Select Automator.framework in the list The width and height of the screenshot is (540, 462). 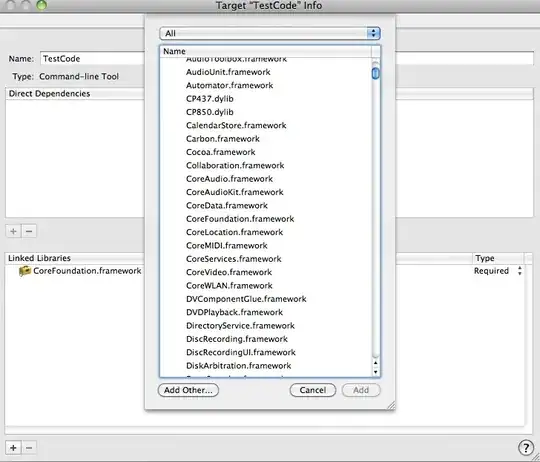[229, 85]
